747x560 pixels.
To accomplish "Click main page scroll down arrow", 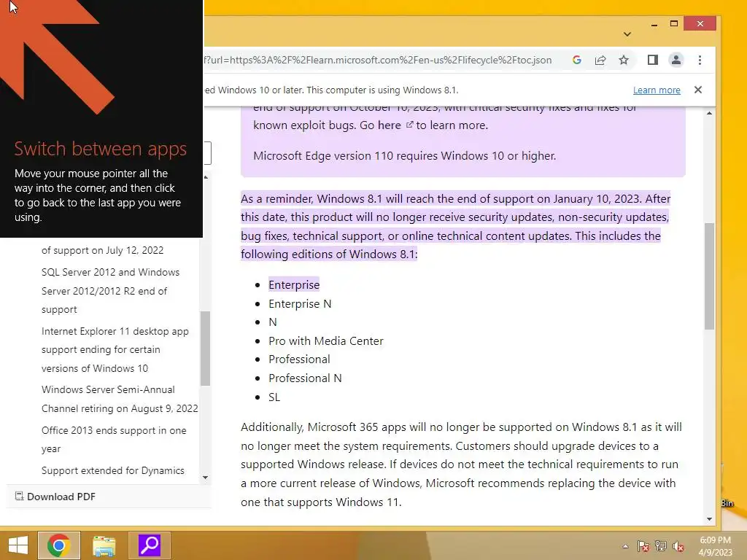I will [709, 519].
